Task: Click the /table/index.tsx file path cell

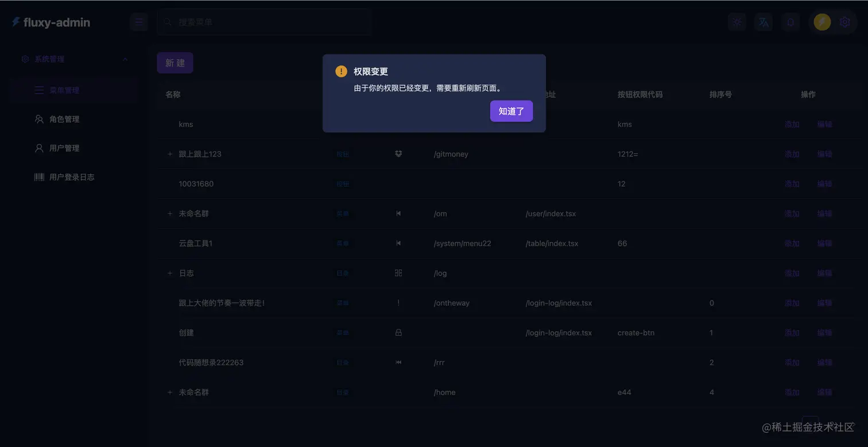Action: [552, 243]
